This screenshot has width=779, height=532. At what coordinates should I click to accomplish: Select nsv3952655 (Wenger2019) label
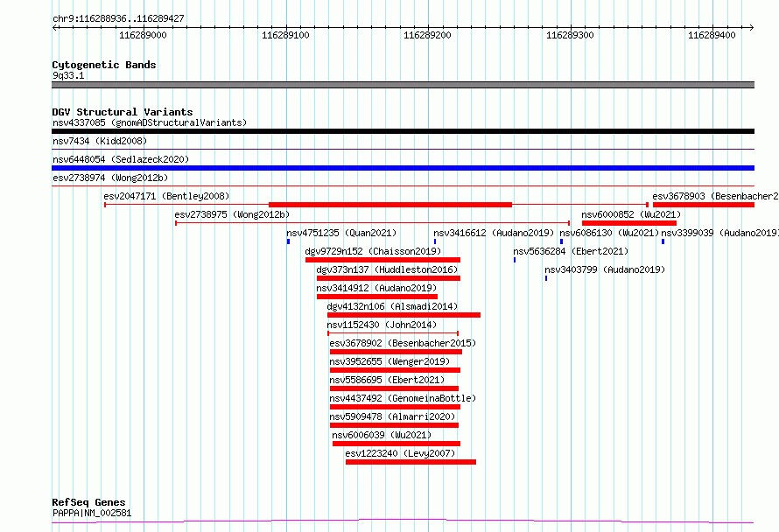pos(389,361)
